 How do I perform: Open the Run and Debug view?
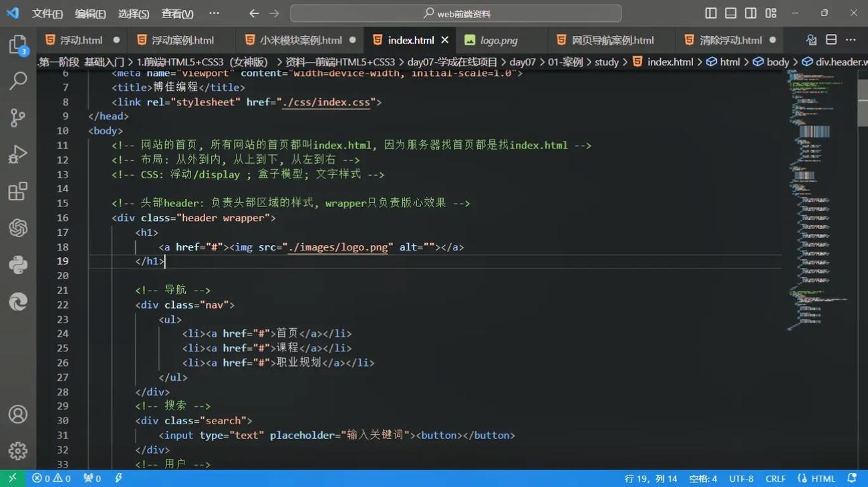coord(18,154)
